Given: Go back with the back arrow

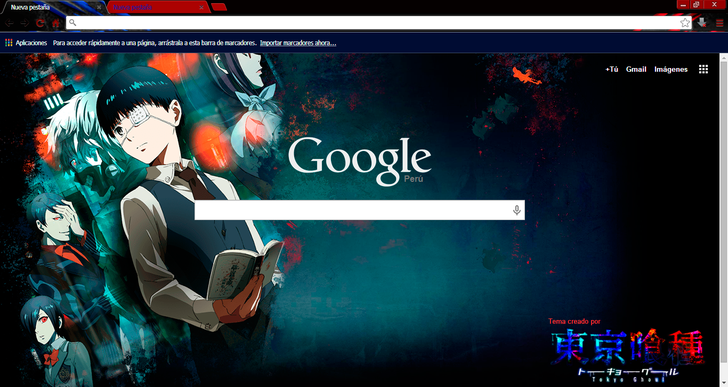Looking at the screenshot, I should 9,23.
